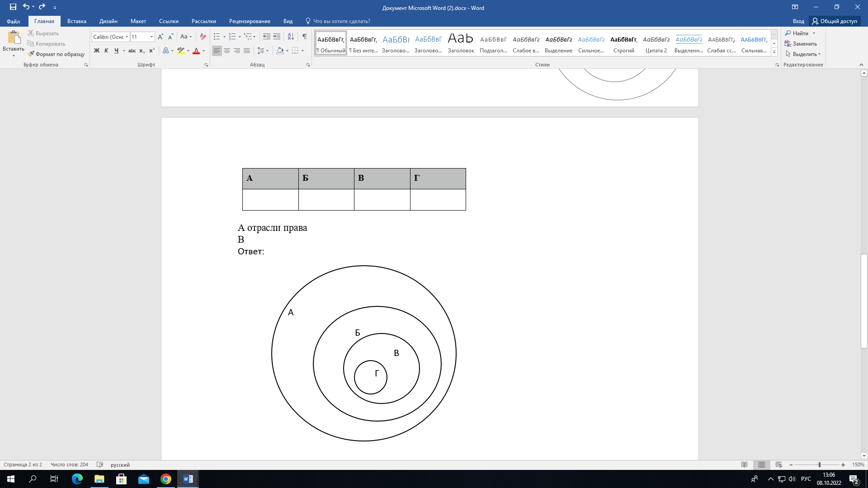Screen dimensions: 868x488
Task: Toggle underline formatting (Ч)
Action: (x=116, y=51)
